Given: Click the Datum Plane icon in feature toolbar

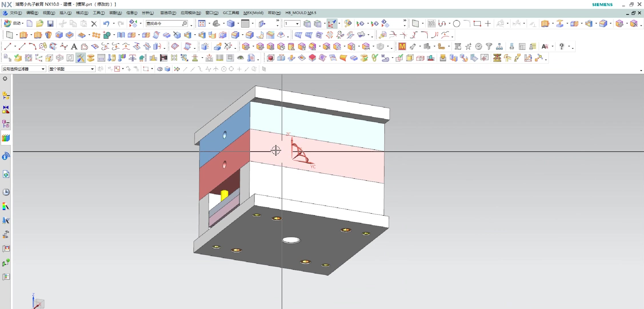Looking at the screenshot, I should pos(9,35).
